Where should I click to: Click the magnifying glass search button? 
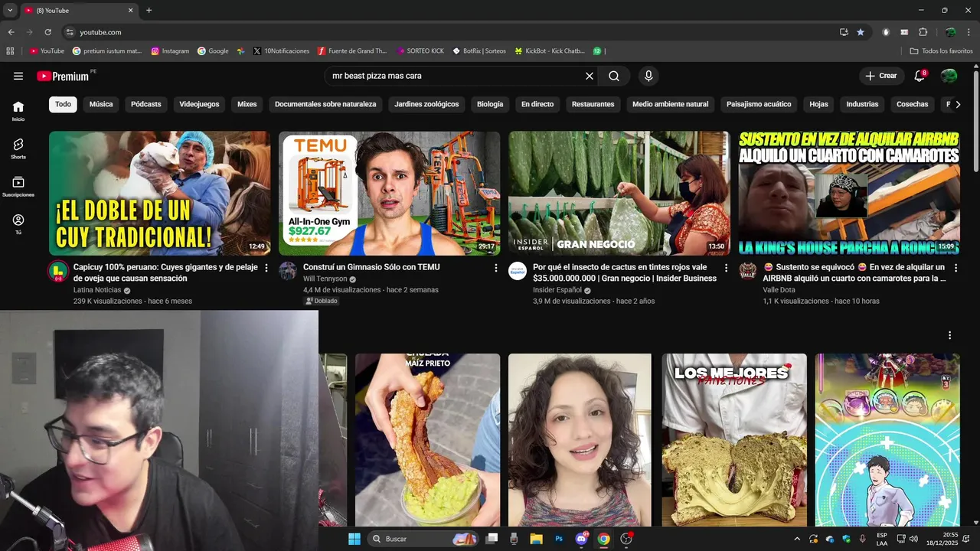[x=614, y=76]
